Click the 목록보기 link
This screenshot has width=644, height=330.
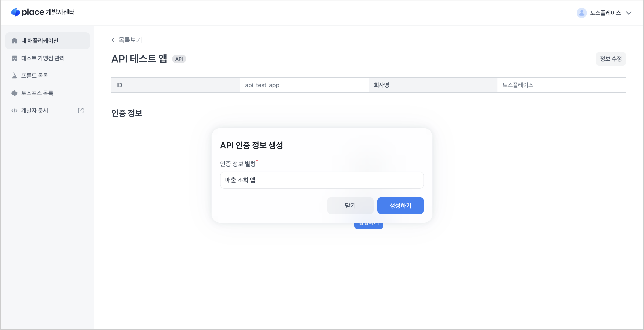[130, 40]
